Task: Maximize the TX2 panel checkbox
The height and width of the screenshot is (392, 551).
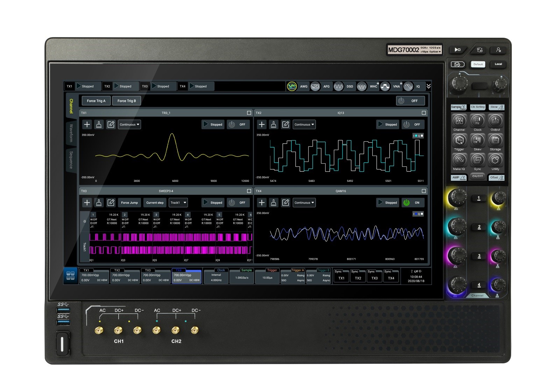Action: click(424, 113)
